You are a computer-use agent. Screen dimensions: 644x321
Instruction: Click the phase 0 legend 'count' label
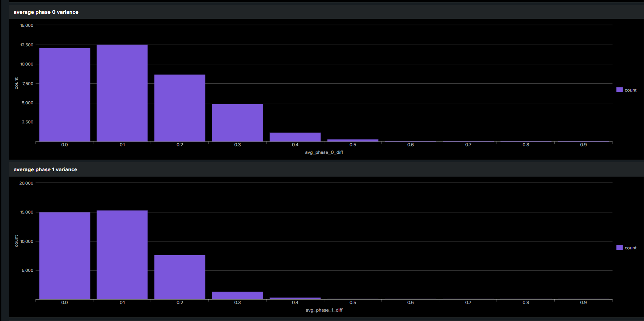(x=631, y=90)
